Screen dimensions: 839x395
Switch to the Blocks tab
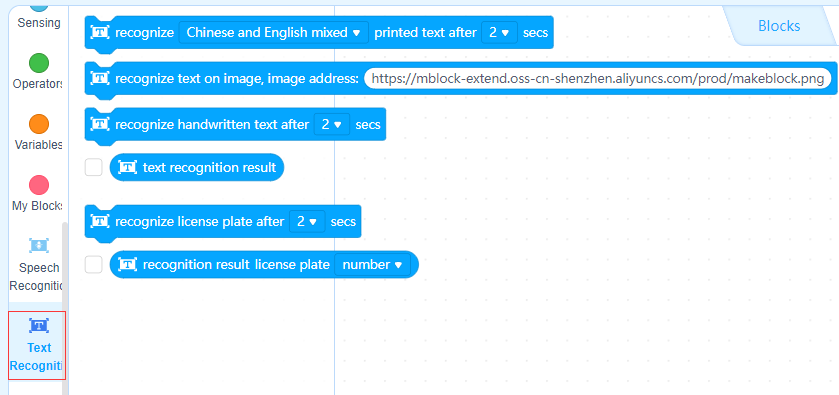pos(779,26)
